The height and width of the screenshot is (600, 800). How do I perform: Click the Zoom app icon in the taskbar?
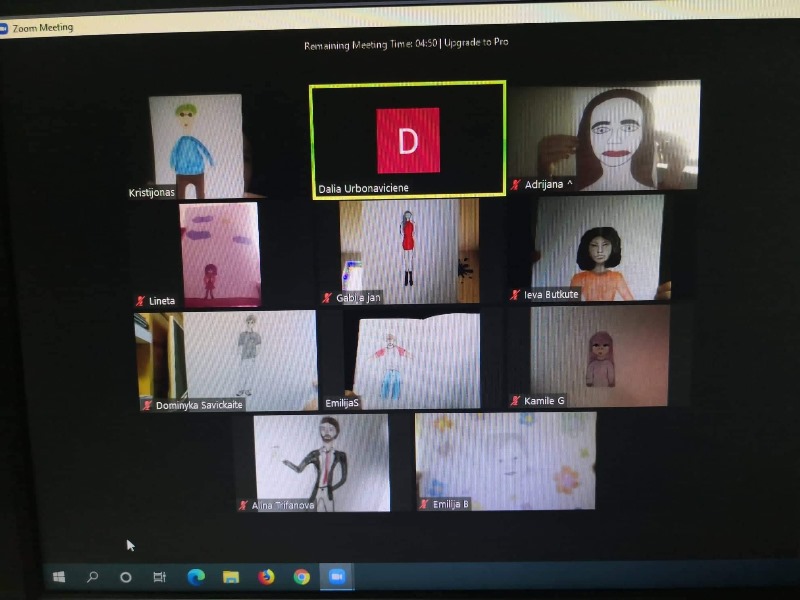coord(337,577)
